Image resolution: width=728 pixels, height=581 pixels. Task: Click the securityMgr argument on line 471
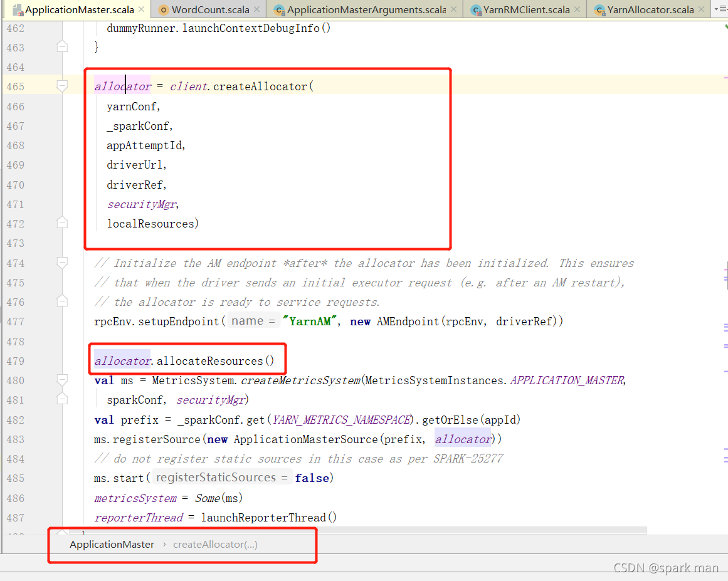click(142, 205)
